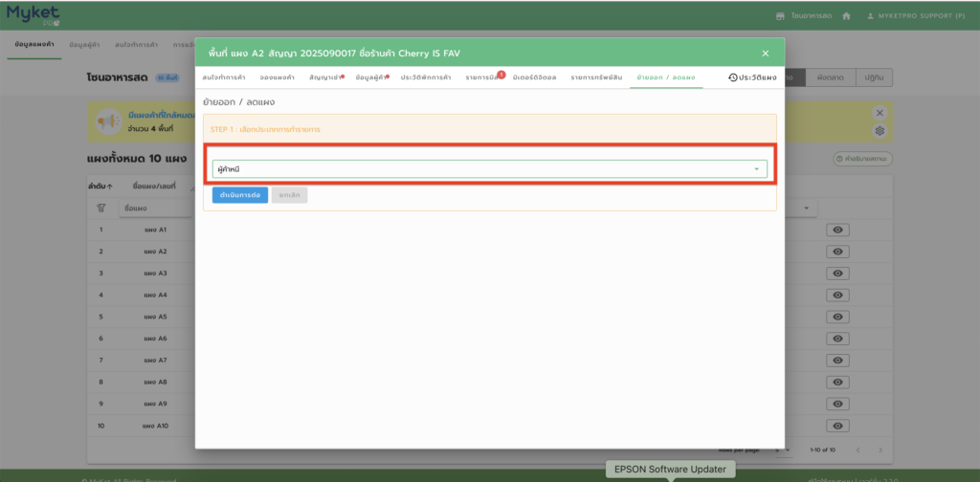
Task: Click the gear icon in yellow banner
Action: click(880, 131)
